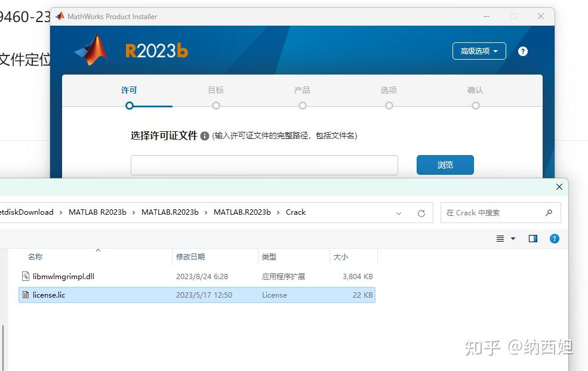Click the 确认 step circle marker
Image resolution: width=588 pixels, height=371 pixels.
pyautogui.click(x=476, y=106)
